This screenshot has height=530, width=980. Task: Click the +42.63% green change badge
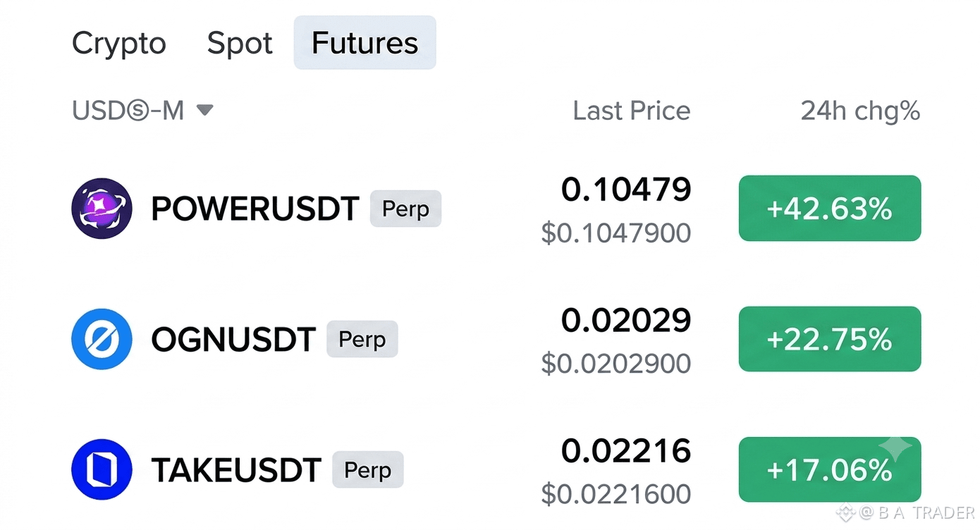point(830,209)
